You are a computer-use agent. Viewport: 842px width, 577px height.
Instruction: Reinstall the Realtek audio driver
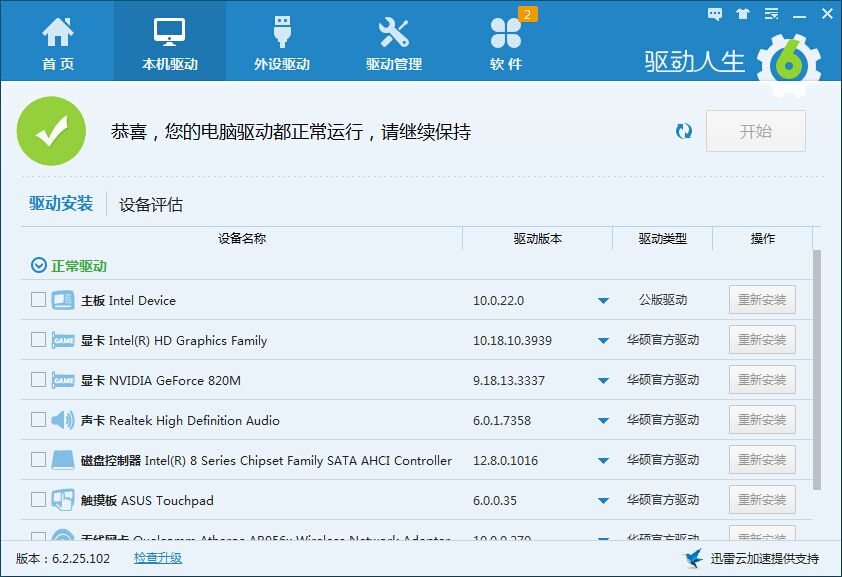(762, 420)
